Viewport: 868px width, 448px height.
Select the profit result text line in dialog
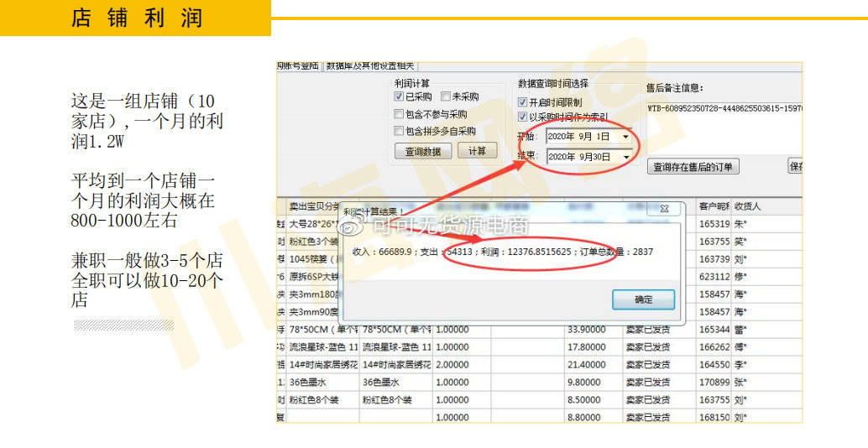pyautogui.click(x=503, y=253)
